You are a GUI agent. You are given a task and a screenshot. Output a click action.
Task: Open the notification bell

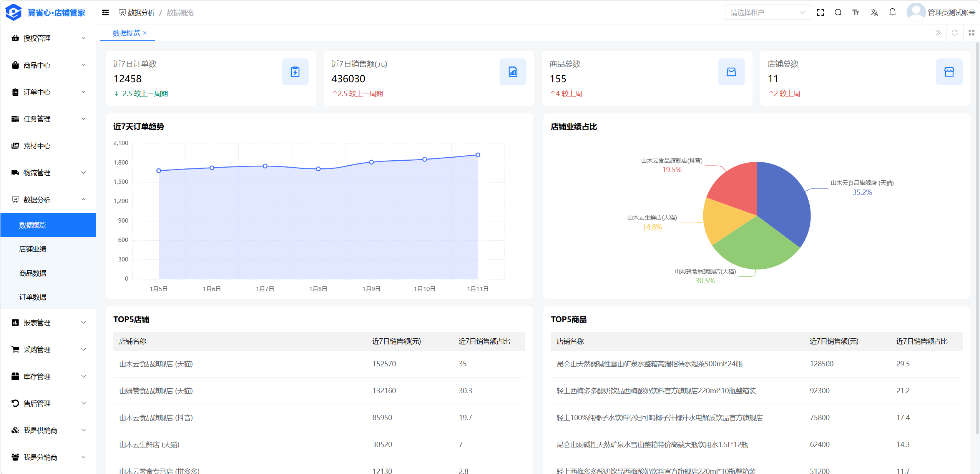(x=892, y=12)
